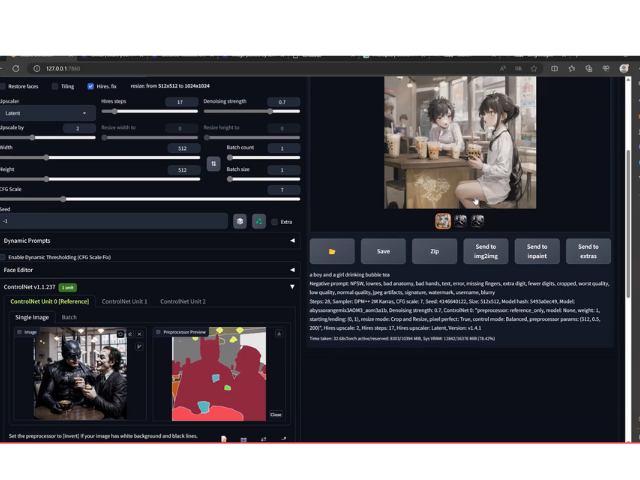
Task: Remove the ControlNet image with the X icon
Action: coord(139,334)
